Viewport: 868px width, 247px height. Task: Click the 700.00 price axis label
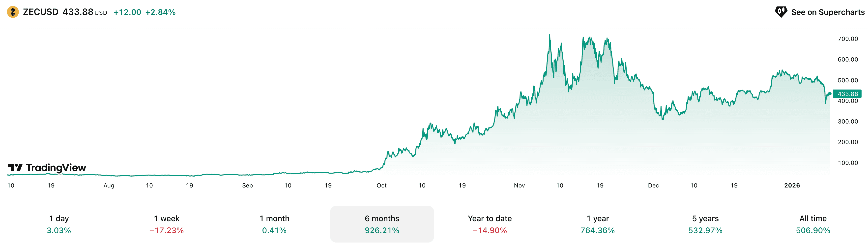(848, 39)
